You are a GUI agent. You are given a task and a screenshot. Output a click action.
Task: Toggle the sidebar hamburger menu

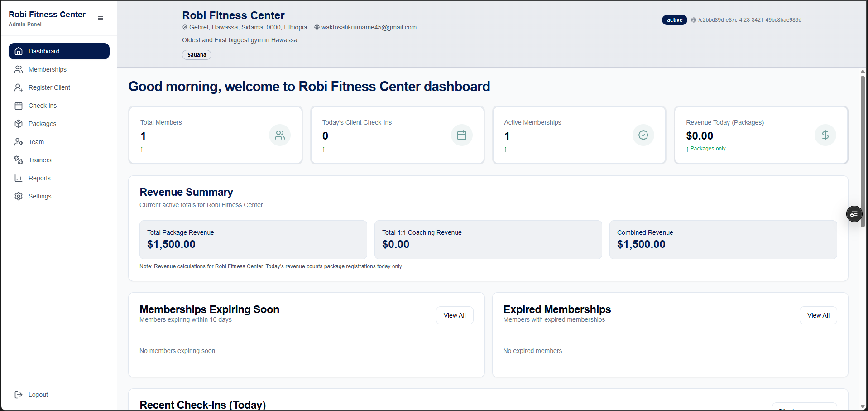coord(101,18)
